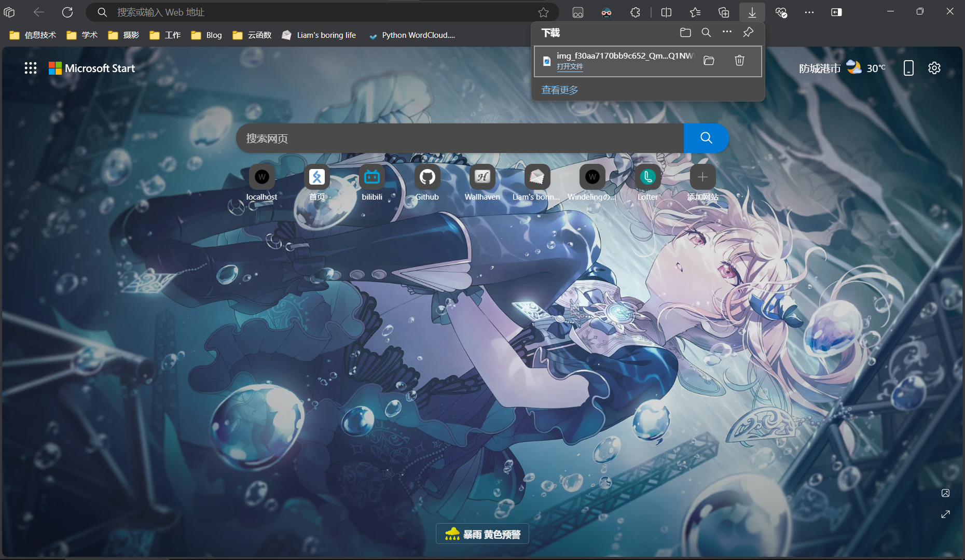This screenshot has height=560, width=965.
Task: Open Python WordCloud bookmark
Action: pyautogui.click(x=412, y=35)
